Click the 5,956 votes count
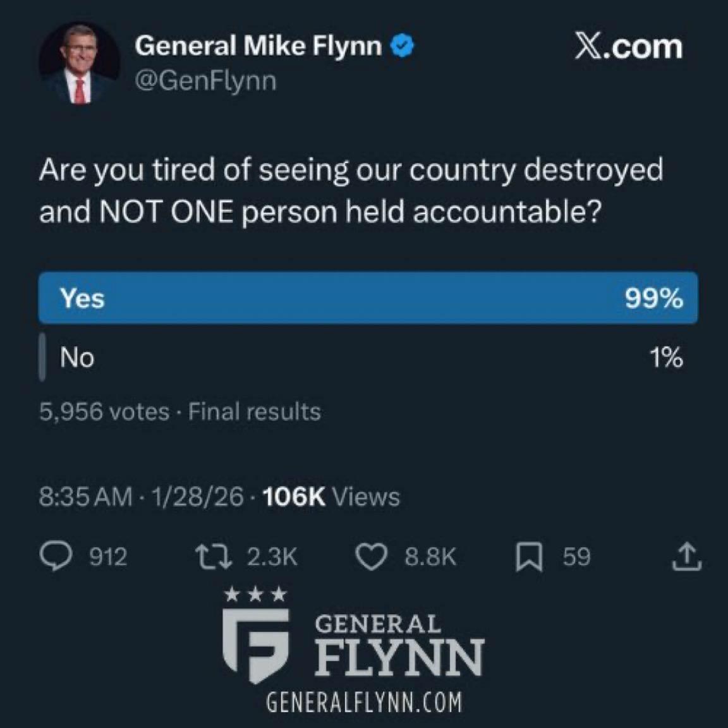The image size is (728, 728). (x=104, y=412)
